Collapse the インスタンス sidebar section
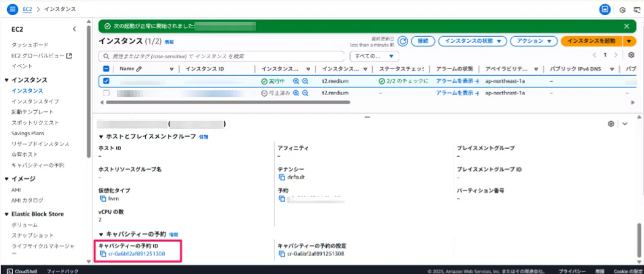Screen dimensions: 644x274 [x=6, y=79]
